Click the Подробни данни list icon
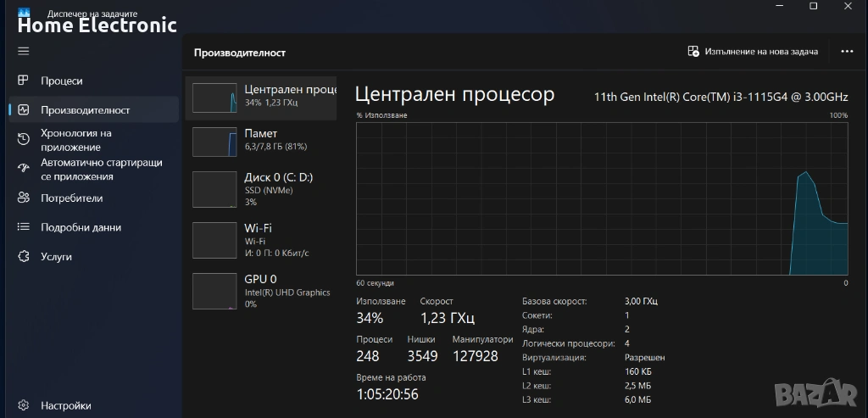This screenshot has height=418, width=868. 24,227
